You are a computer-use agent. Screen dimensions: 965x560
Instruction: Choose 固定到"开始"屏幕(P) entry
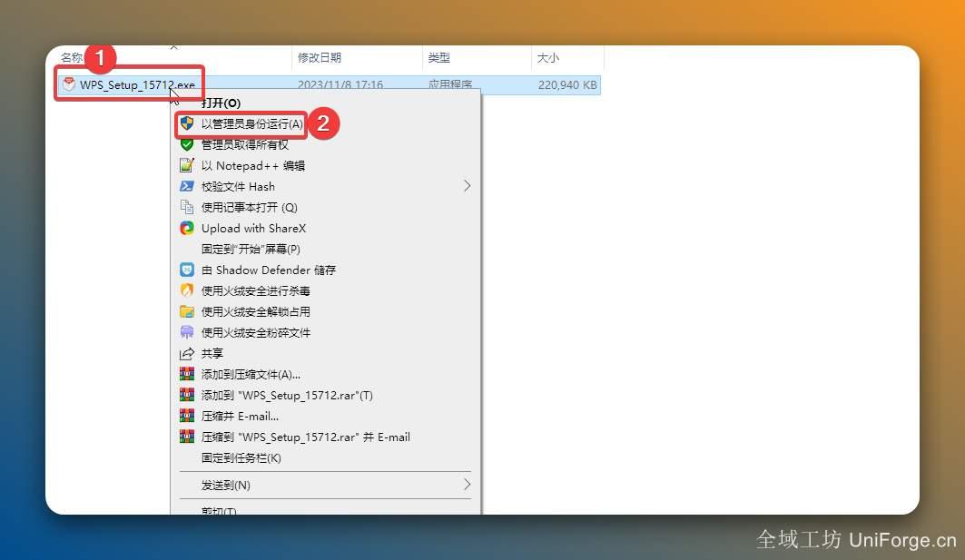click(x=251, y=250)
